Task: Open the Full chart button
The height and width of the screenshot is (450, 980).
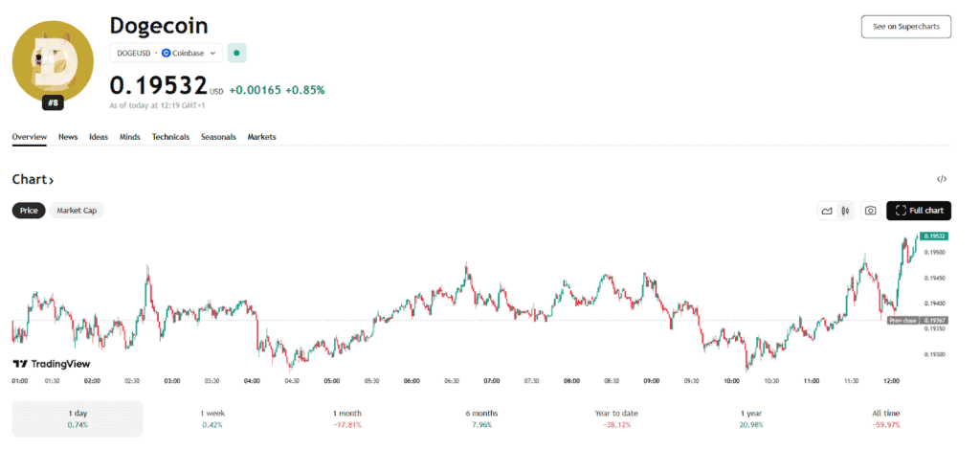Action: click(919, 211)
